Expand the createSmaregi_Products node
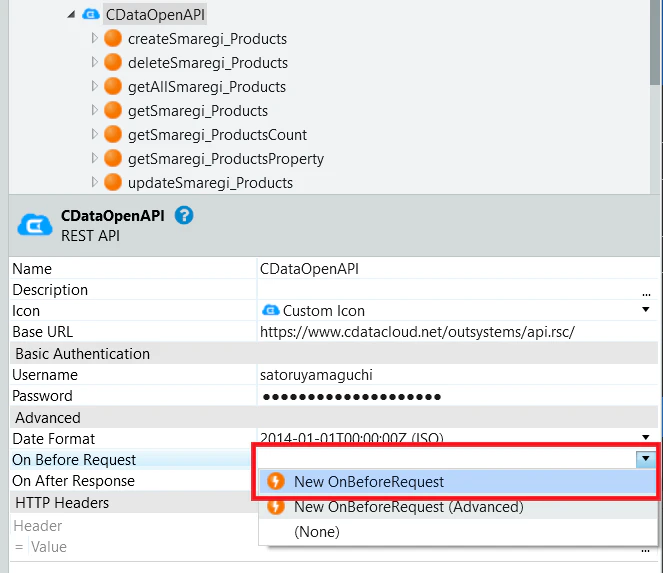This screenshot has width=663, height=573. tap(94, 38)
